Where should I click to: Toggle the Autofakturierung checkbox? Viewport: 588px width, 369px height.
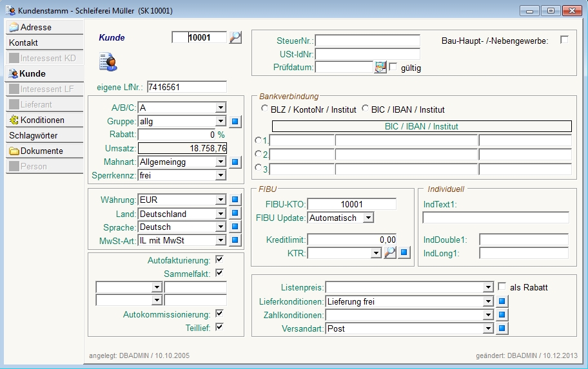click(x=219, y=260)
